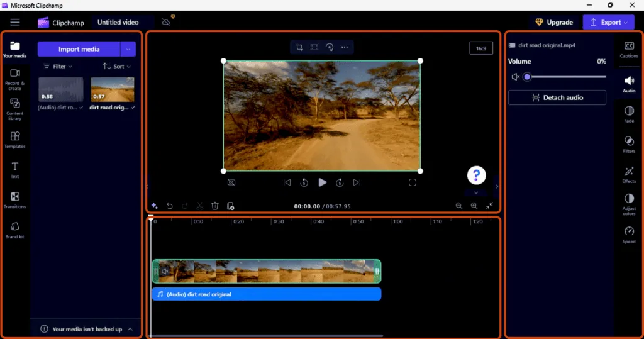The width and height of the screenshot is (644, 339).
Task: Collapse the help bubble chevron
Action: (x=476, y=192)
